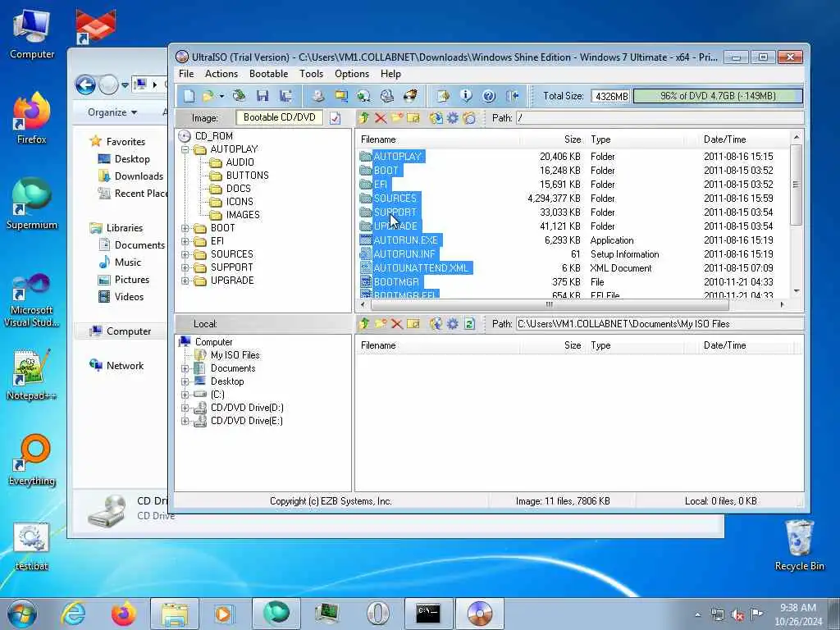The height and width of the screenshot is (630, 840).
Task: Click the image pane Extract icon
Action: (x=436, y=118)
